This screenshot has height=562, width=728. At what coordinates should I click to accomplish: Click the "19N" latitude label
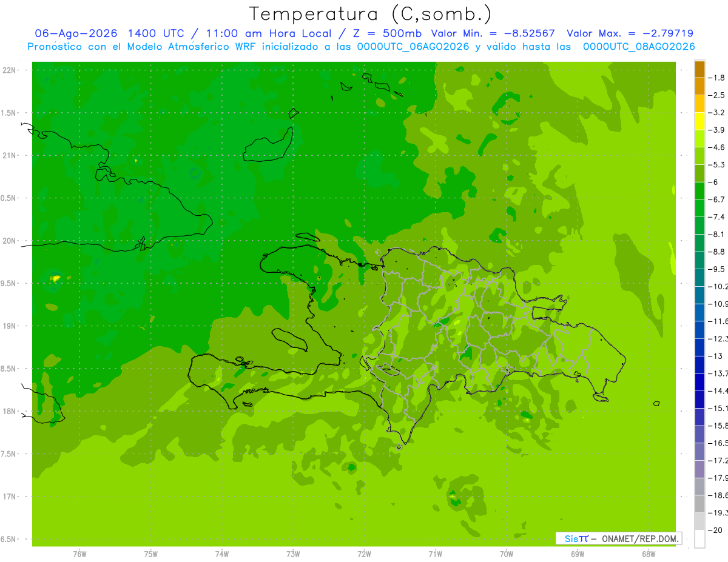(9, 326)
